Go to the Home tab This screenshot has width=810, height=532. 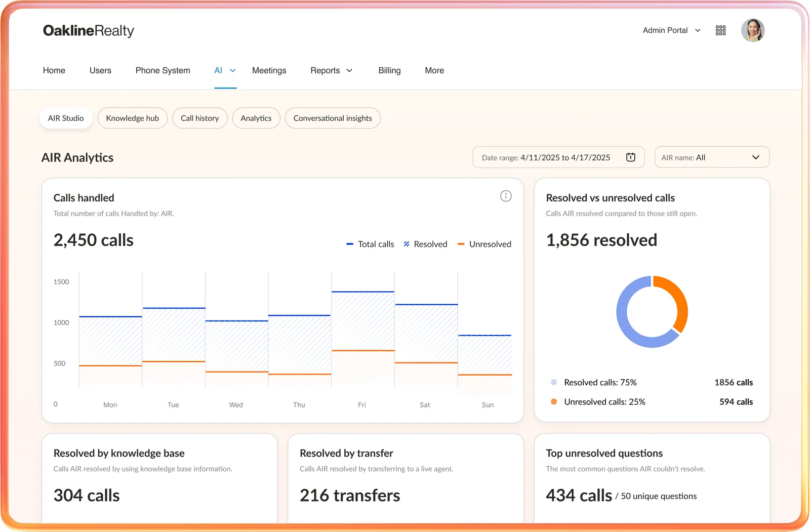[54, 71]
